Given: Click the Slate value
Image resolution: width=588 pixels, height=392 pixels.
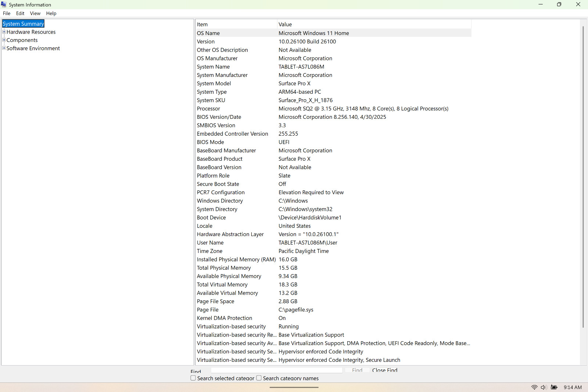Looking at the screenshot, I should [284, 176].
